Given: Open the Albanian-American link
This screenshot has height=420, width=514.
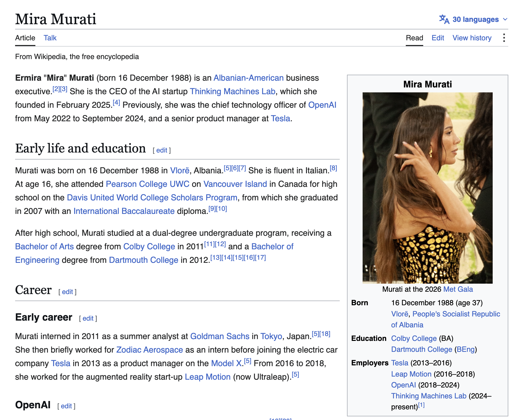Looking at the screenshot, I should click(x=248, y=78).
